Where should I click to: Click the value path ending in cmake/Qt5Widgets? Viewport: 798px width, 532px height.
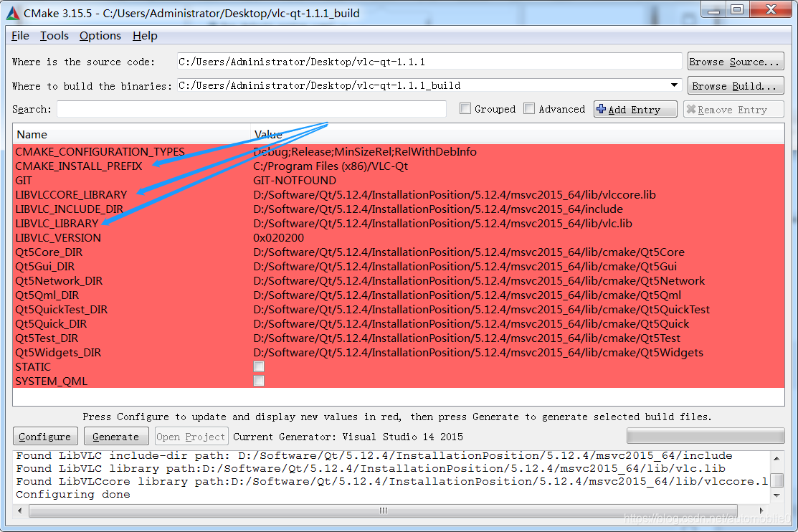[478, 352]
